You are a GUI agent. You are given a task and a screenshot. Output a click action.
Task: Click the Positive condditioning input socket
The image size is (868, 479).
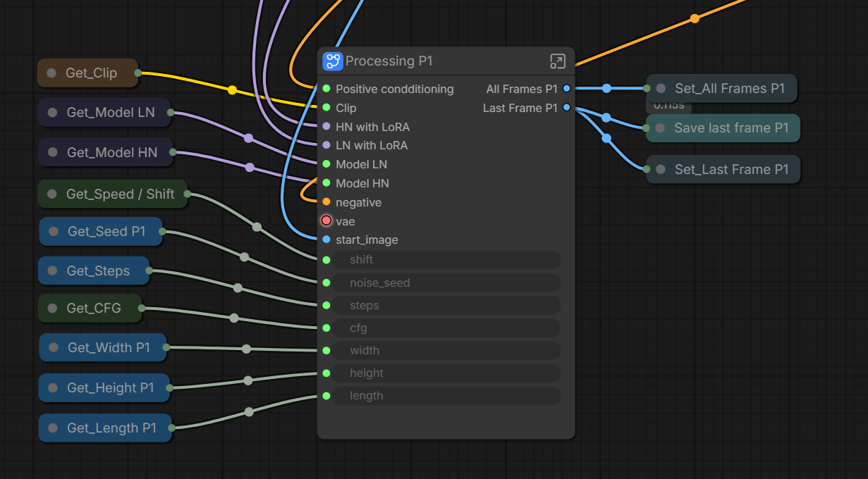coord(326,89)
